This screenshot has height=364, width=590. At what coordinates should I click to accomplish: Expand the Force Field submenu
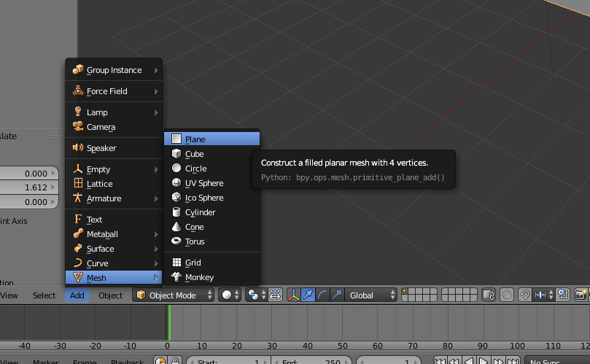point(114,91)
